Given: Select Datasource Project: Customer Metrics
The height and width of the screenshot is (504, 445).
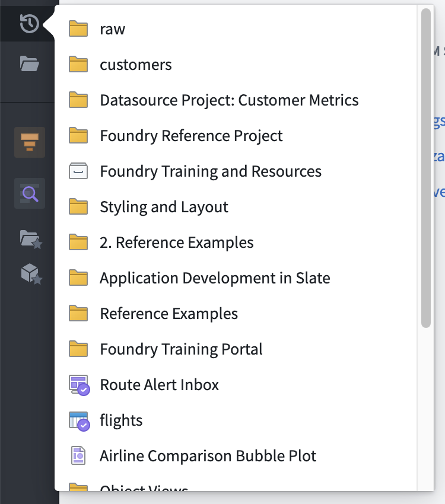Looking at the screenshot, I should 229,100.
